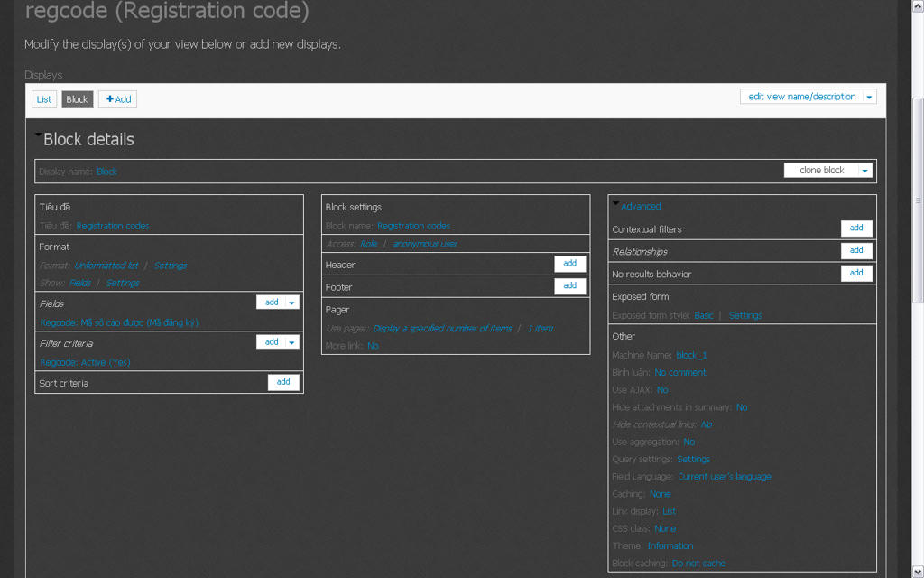Expand the Fields add dropdown arrow
Image resolution: width=924 pixels, height=578 pixels.
point(292,303)
